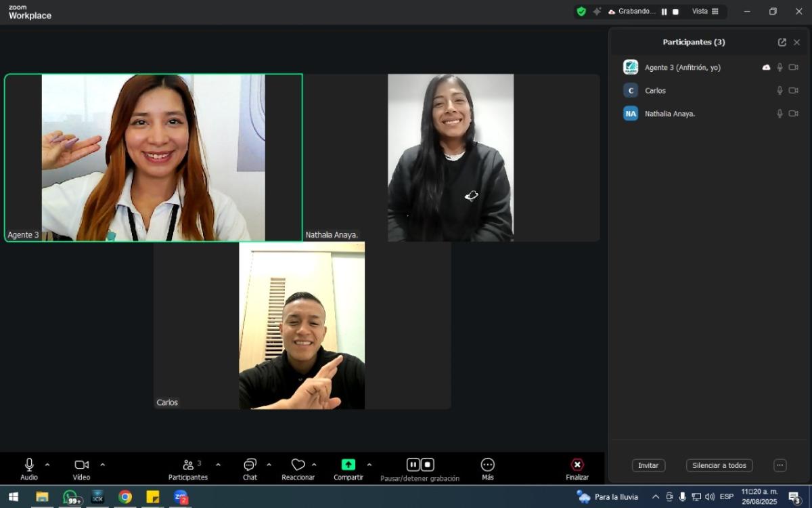Click the green encryption shield icon
This screenshot has width=812, height=508.
(x=581, y=12)
